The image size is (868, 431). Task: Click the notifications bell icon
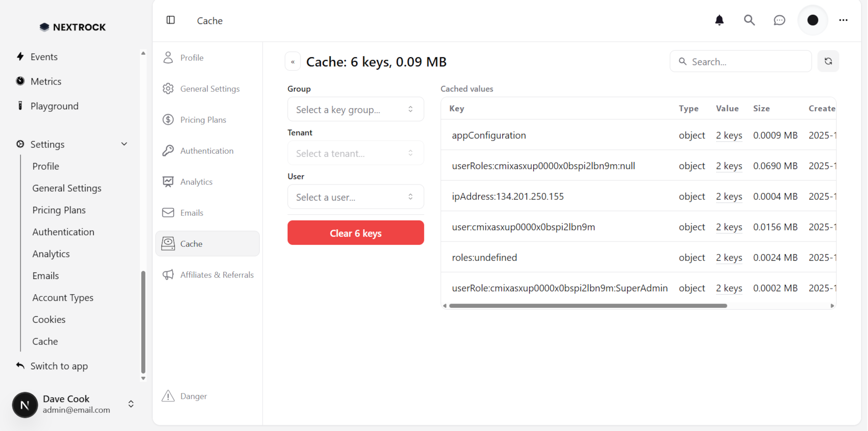click(x=719, y=20)
